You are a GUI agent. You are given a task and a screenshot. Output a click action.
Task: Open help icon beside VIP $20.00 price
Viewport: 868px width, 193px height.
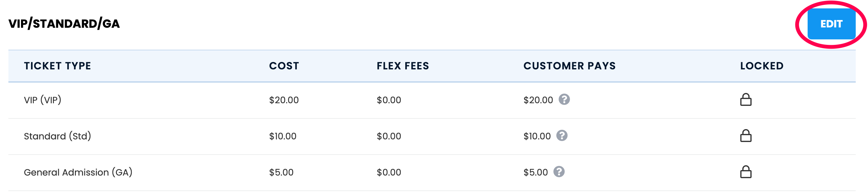click(564, 99)
